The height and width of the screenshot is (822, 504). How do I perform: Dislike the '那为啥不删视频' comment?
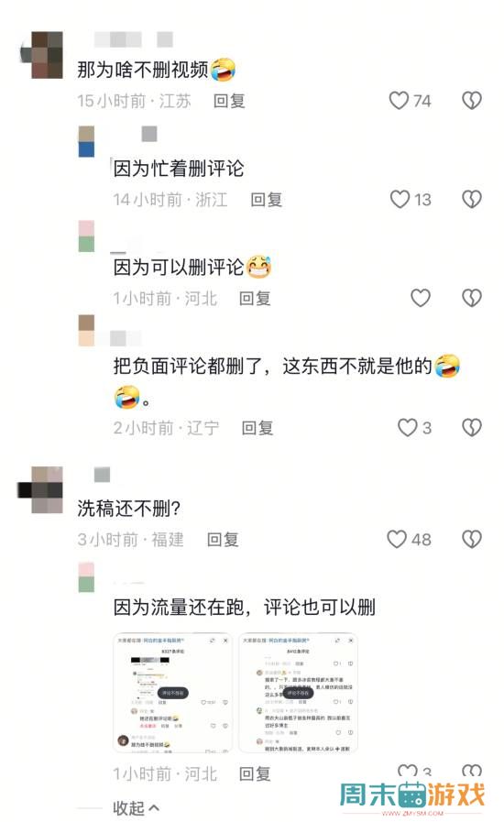point(472,101)
